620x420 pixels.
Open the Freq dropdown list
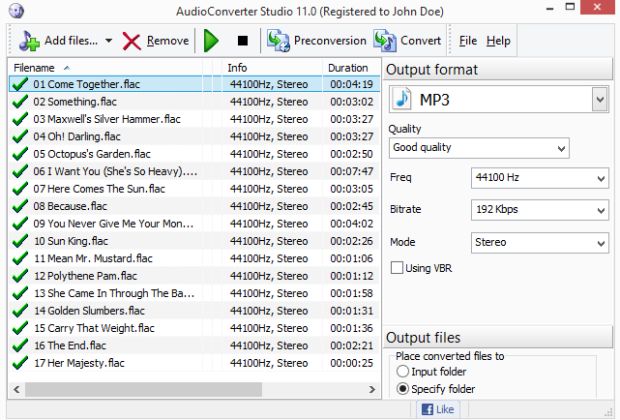(x=539, y=179)
